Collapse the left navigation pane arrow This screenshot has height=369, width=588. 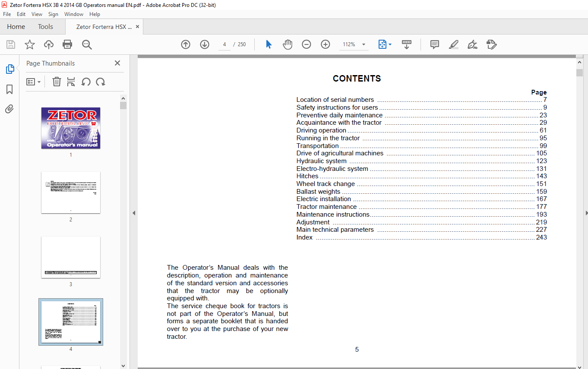tap(134, 213)
